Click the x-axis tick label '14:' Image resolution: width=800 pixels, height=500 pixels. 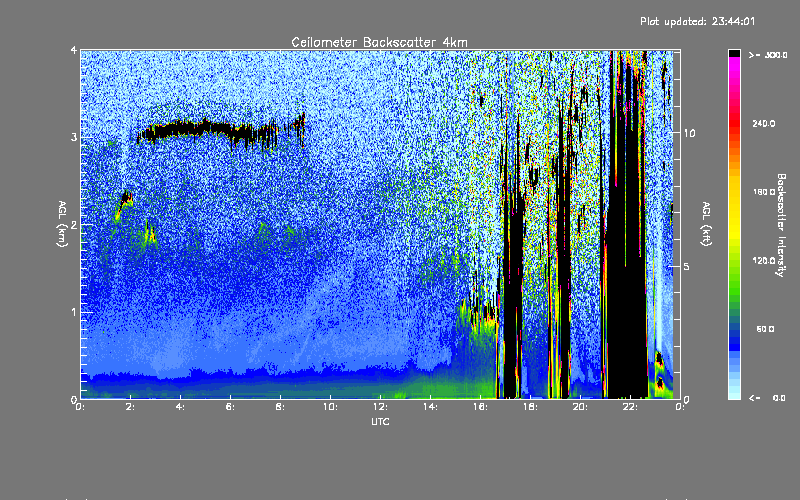[x=430, y=407]
